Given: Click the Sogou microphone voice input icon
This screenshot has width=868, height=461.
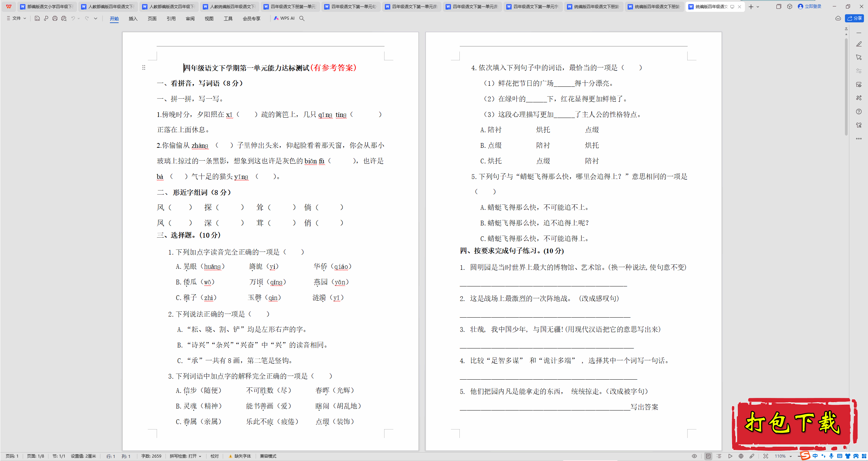Looking at the screenshot, I should [x=831, y=456].
